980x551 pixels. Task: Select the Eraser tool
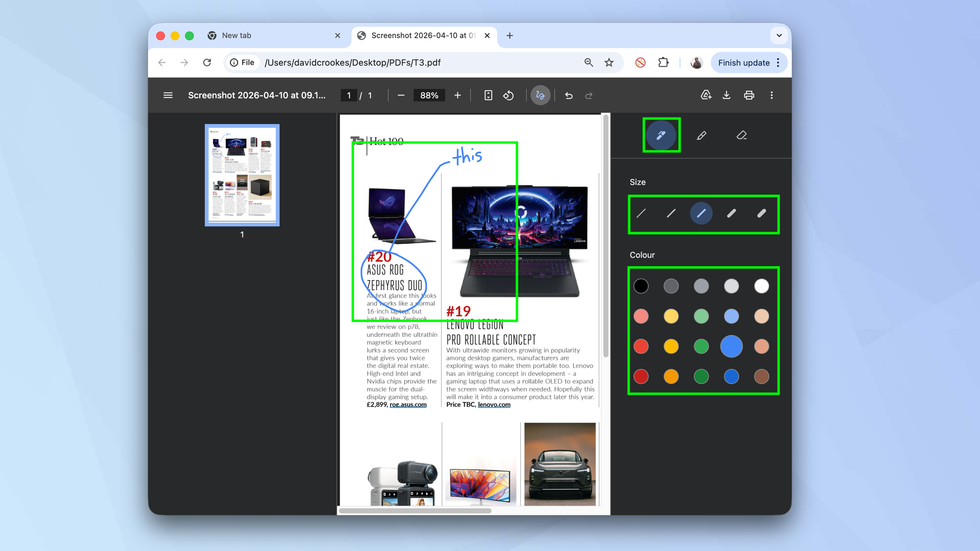[x=741, y=135]
